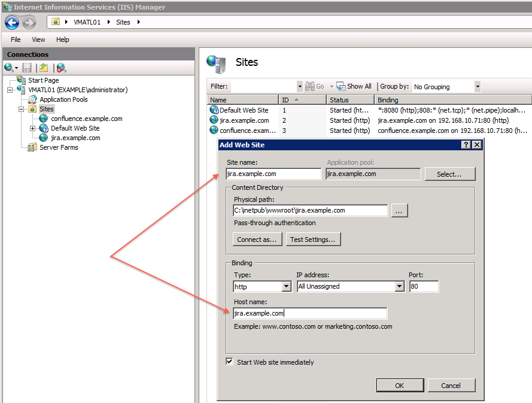Select VMATL01 (EXAMPLE\administrator) tree node
532x403 pixels.
coord(78,90)
